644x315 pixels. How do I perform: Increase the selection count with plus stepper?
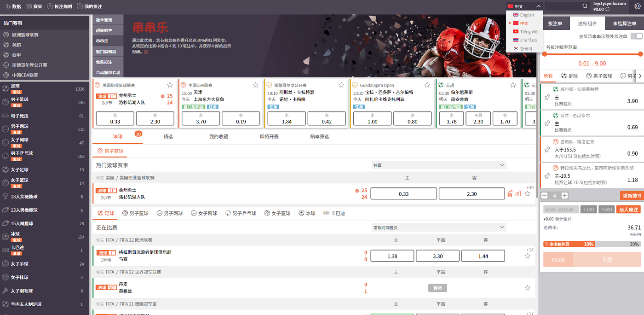(x=564, y=196)
